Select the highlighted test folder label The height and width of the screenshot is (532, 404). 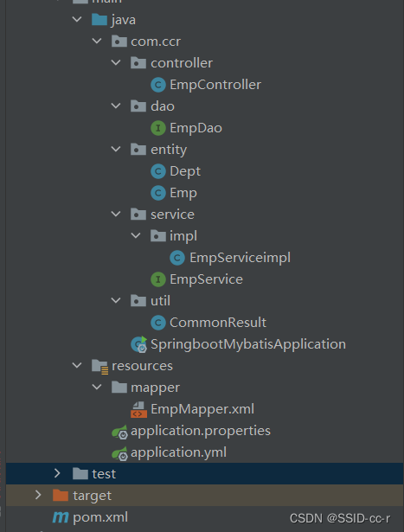pos(104,474)
